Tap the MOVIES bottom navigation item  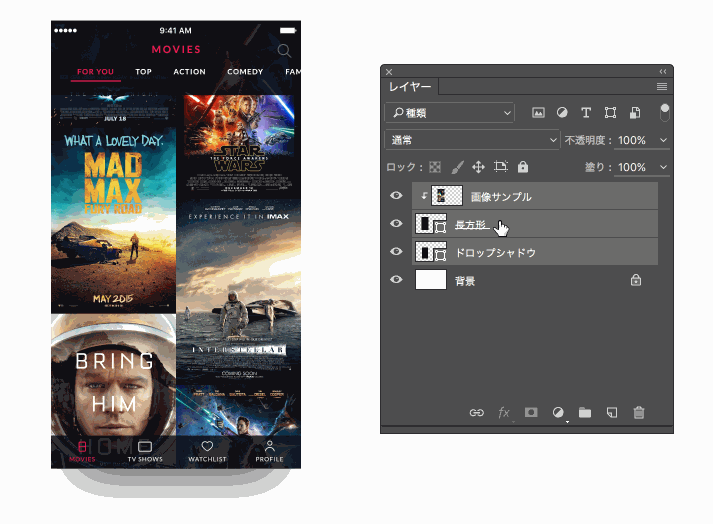pyautogui.click(x=82, y=451)
